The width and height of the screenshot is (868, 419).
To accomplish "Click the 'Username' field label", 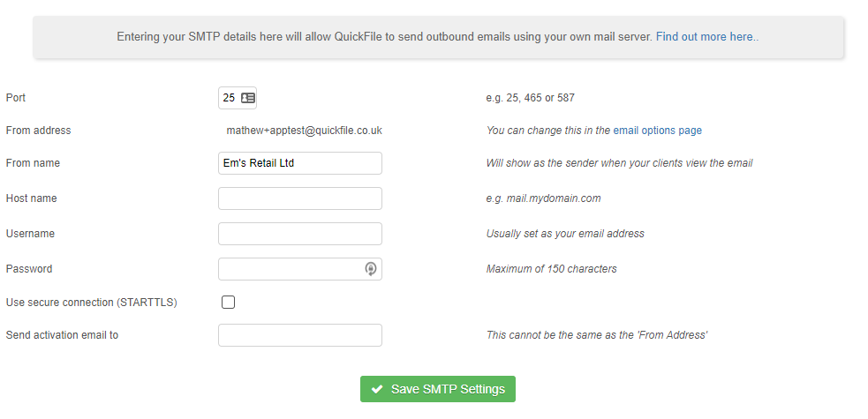I will (30, 234).
